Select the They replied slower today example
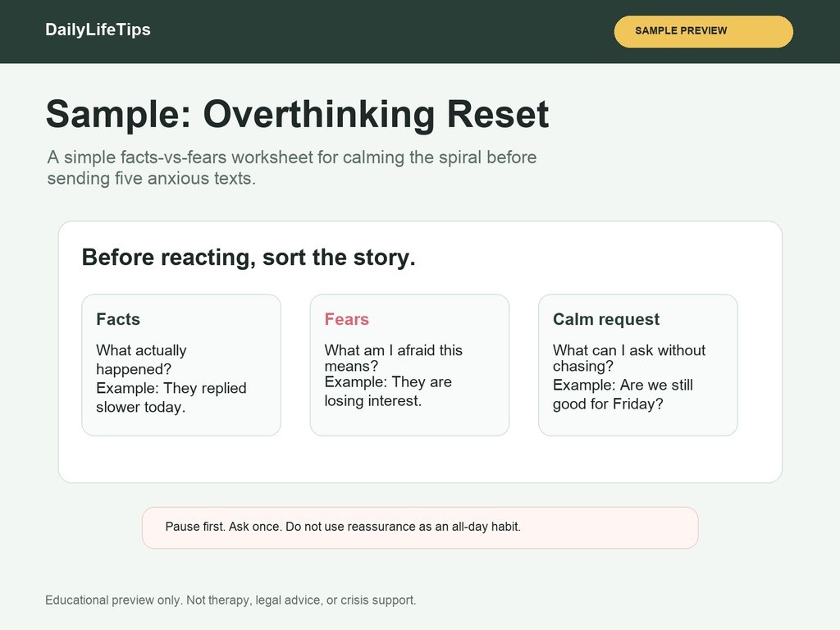Screen dimensions: 840x630 (171, 398)
